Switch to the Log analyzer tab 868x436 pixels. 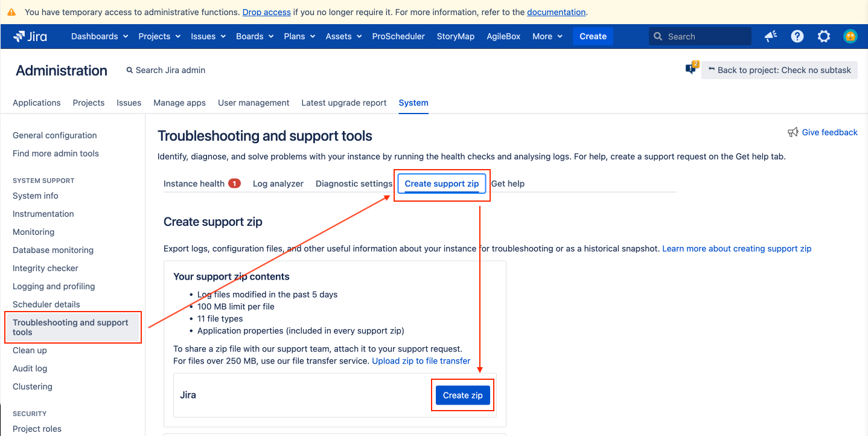[278, 184]
